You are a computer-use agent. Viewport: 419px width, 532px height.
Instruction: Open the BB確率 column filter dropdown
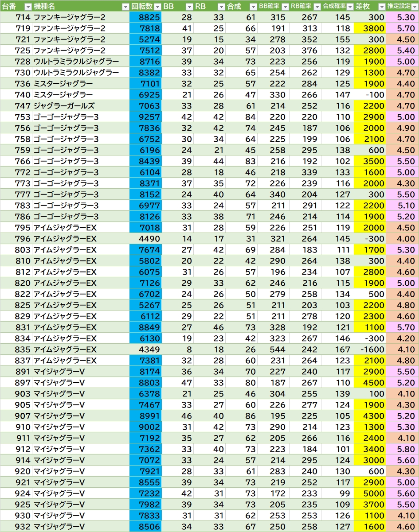(285, 7)
